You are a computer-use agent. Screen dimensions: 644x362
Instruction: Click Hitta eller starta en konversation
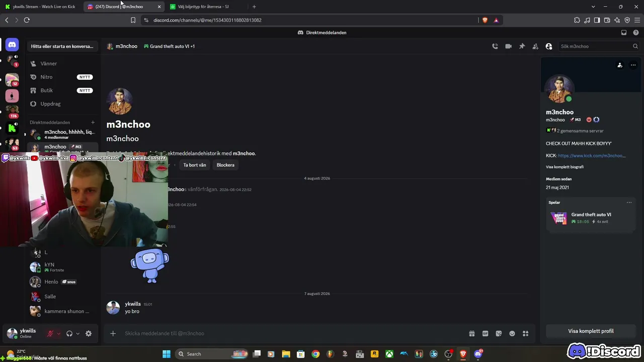coord(62,46)
